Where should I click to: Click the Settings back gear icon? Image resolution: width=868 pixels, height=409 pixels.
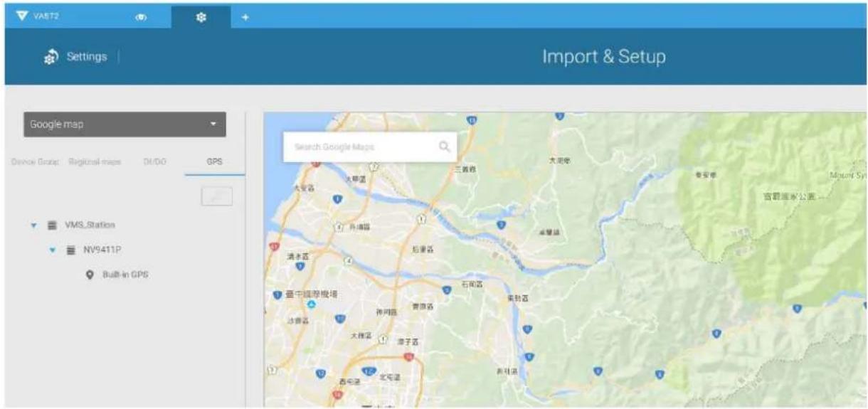pyautogui.click(x=51, y=57)
